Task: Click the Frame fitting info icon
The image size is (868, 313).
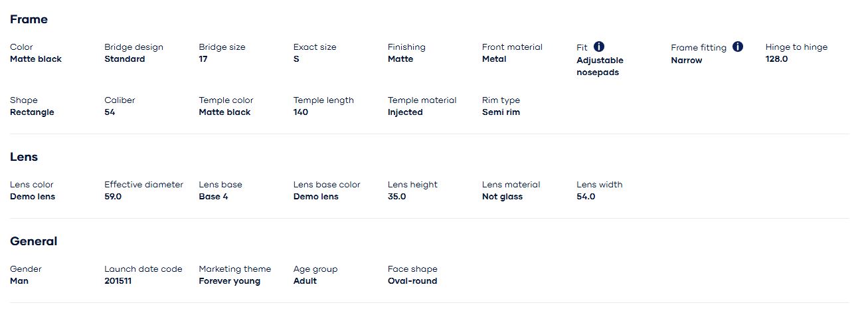Action: [738, 47]
